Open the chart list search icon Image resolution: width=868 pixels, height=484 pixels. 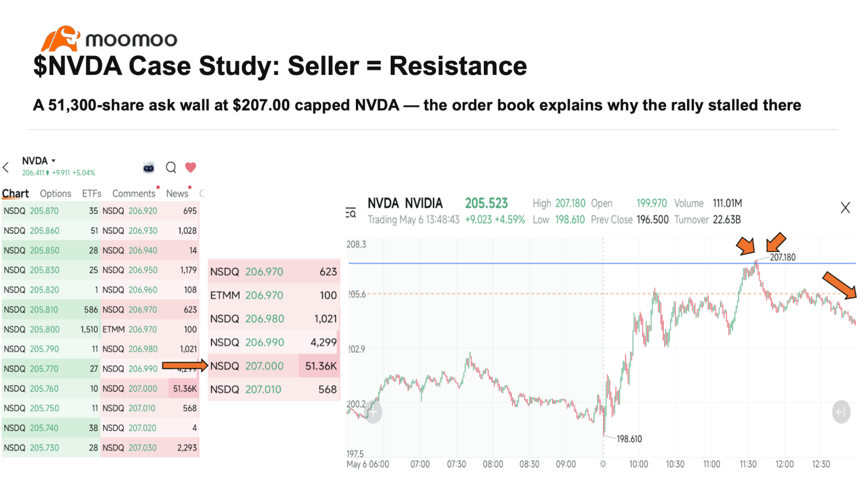[x=351, y=213]
